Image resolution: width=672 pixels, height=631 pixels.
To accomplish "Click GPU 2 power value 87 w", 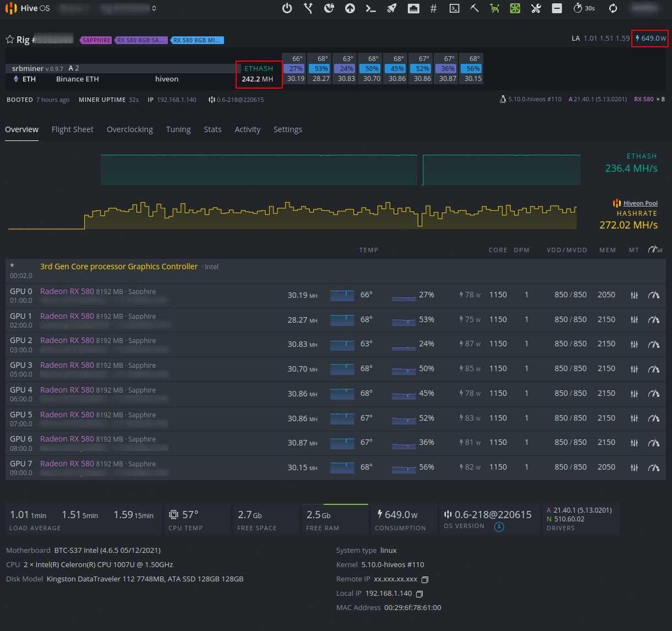I will (x=470, y=344).
